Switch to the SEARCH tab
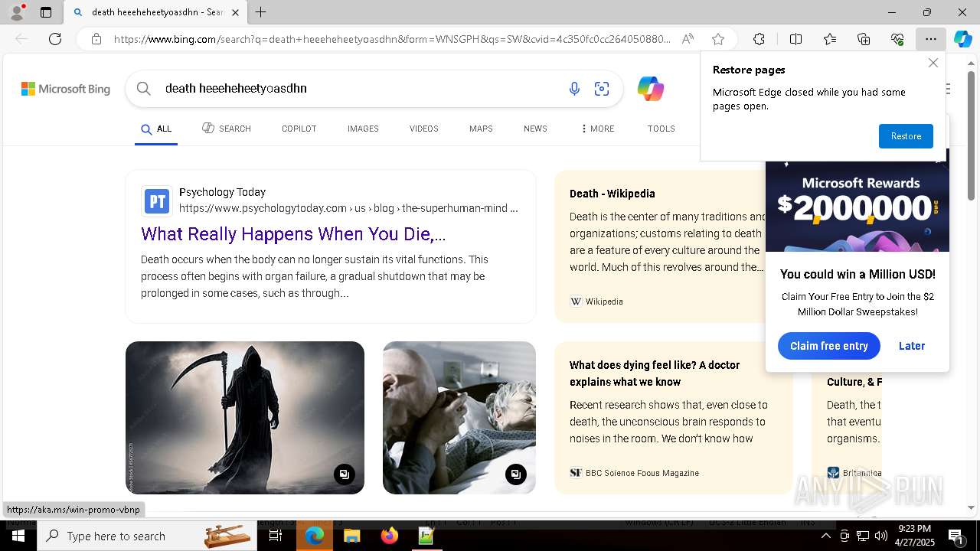Viewport: 980px width, 551px height. 227,129
